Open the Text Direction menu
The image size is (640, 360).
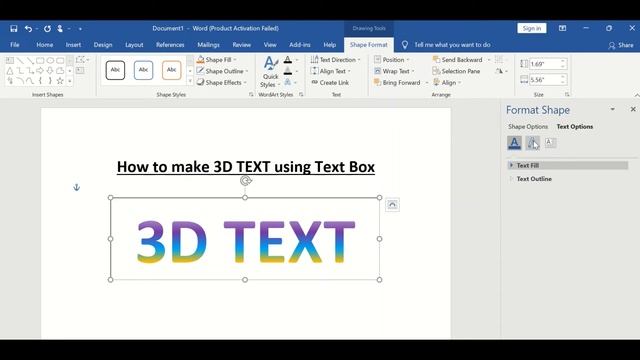tap(336, 60)
